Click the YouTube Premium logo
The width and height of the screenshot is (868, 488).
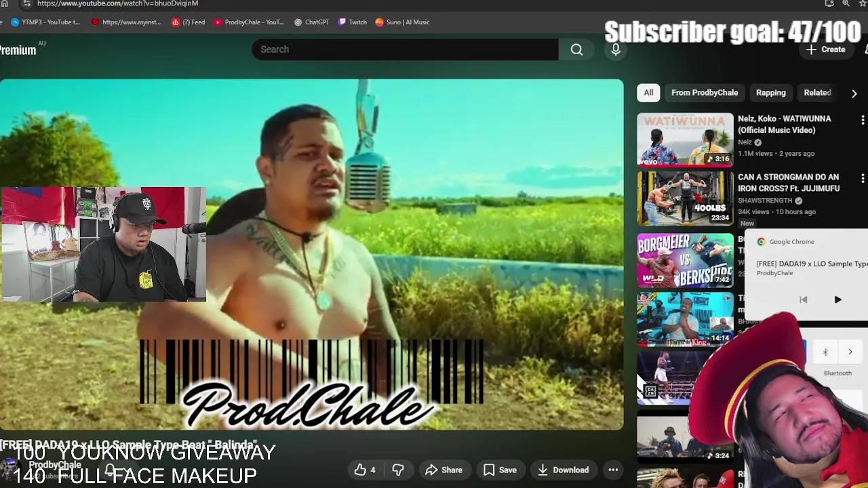pos(18,50)
